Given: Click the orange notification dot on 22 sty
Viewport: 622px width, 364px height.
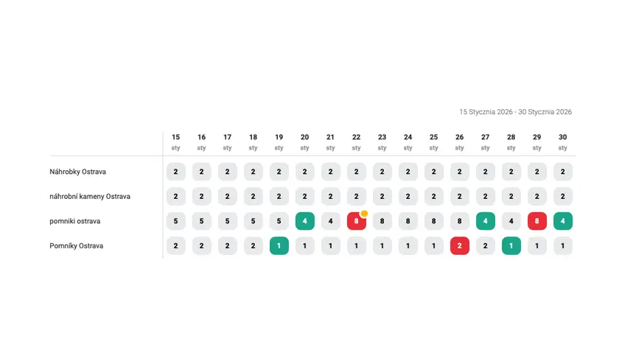Looking at the screenshot, I should coord(364,213).
